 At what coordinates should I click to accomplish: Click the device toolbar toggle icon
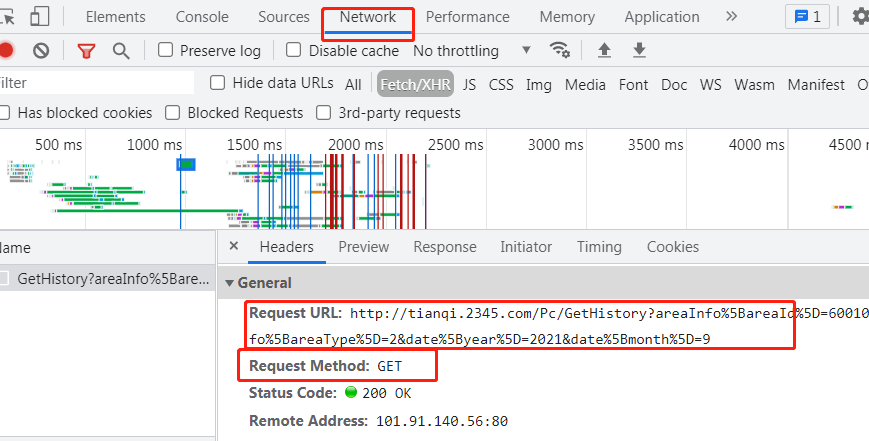[40, 16]
